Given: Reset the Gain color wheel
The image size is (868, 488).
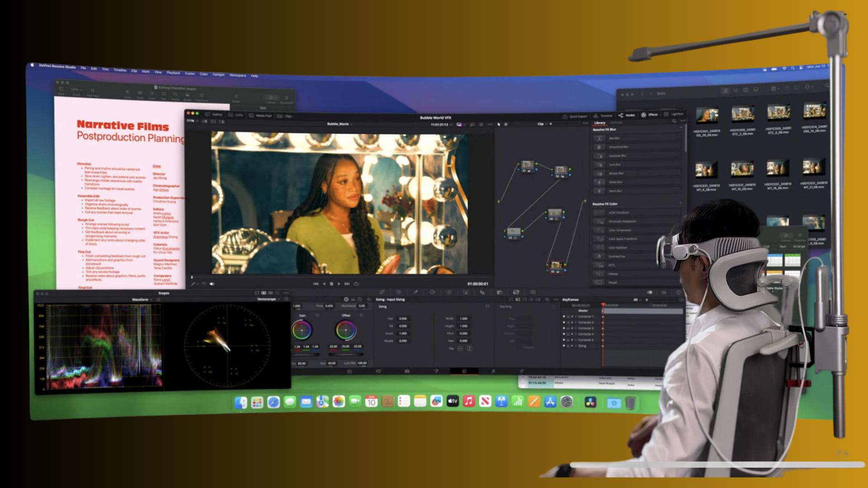Looking at the screenshot, I should click(x=317, y=315).
